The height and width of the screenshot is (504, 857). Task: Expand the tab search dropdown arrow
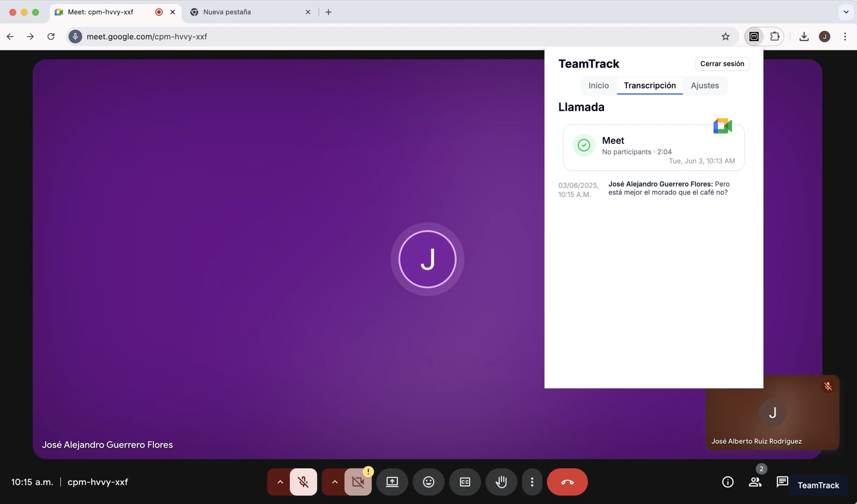(846, 12)
